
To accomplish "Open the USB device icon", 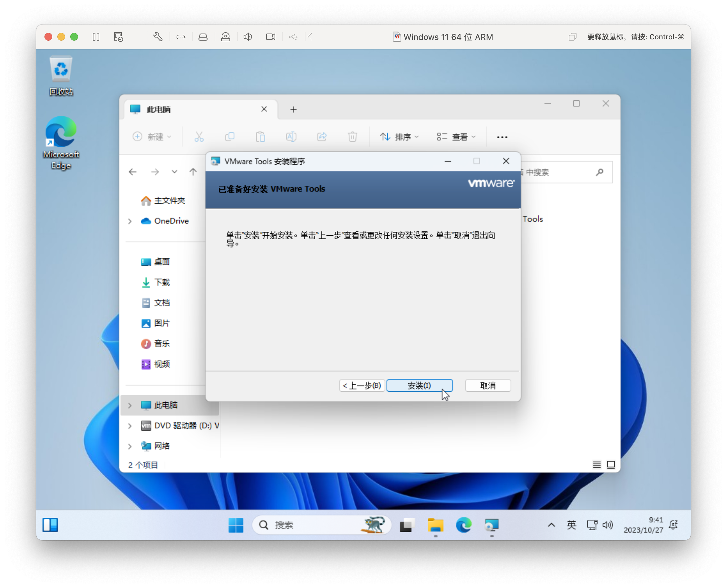I will click(x=293, y=36).
